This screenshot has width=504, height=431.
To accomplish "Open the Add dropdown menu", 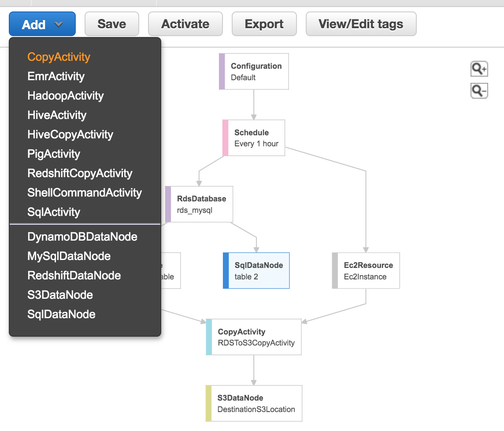I will click(x=42, y=24).
